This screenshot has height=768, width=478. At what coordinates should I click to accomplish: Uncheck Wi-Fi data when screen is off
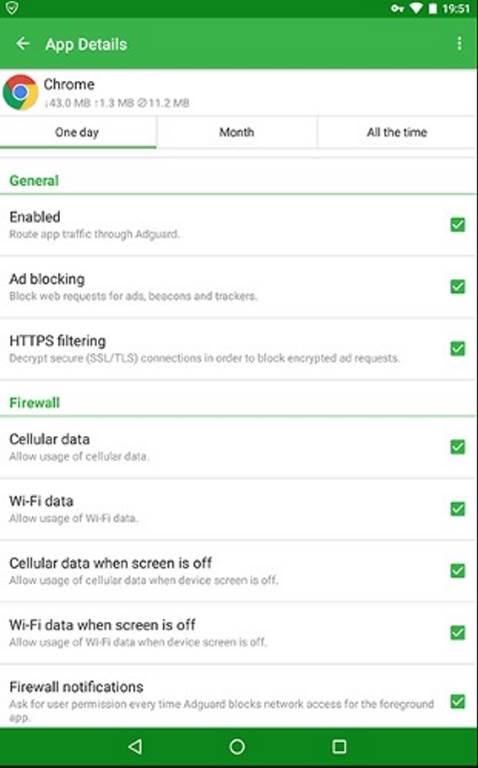point(457,633)
